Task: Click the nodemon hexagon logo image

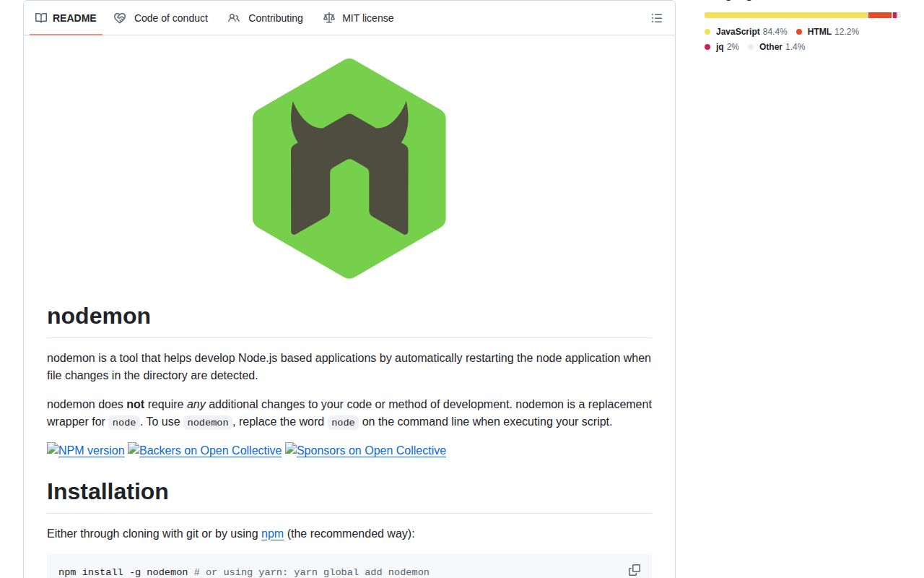Action: point(349,168)
